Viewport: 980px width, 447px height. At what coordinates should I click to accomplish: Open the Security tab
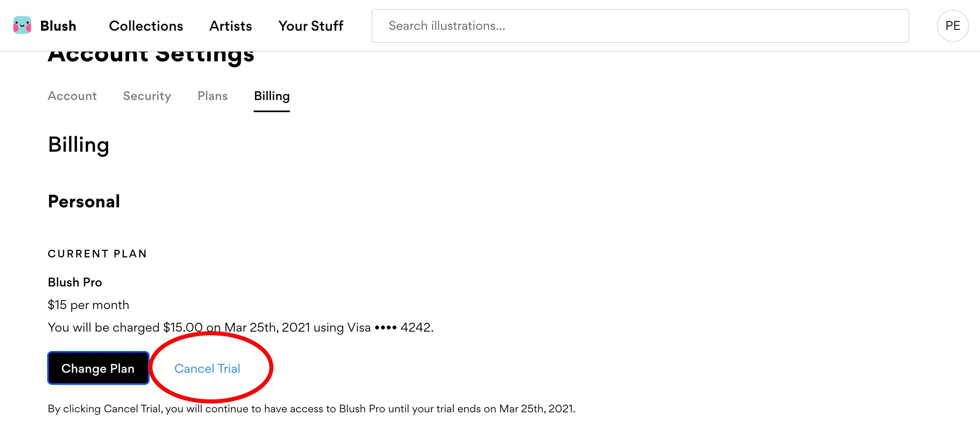[147, 96]
